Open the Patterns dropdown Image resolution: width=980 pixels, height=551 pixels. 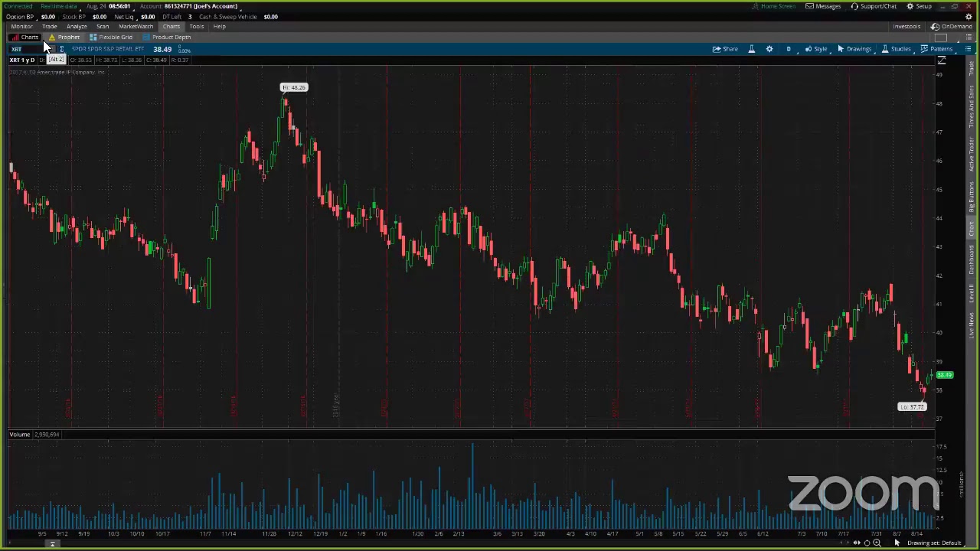(936, 49)
